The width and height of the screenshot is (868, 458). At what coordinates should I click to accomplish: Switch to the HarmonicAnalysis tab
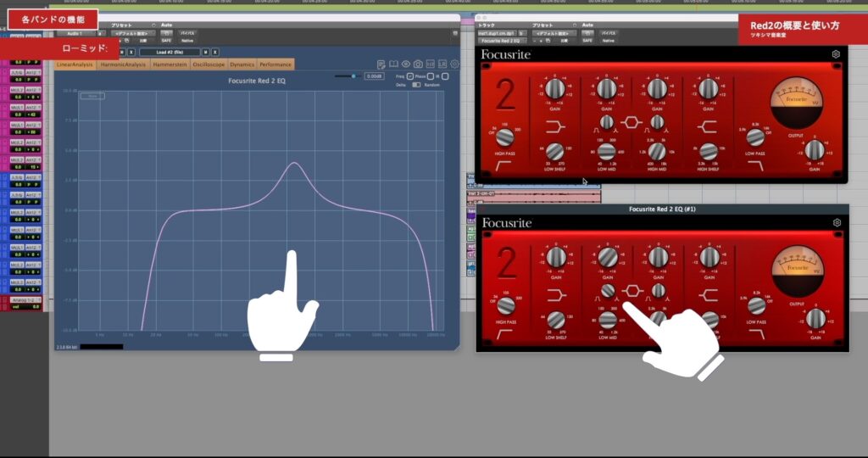123,64
